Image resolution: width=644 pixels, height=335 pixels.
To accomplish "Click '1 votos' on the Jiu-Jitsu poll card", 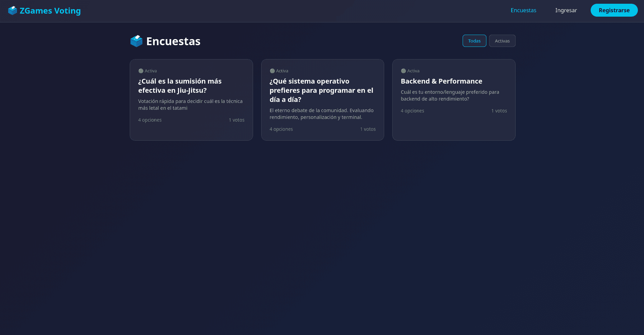I will (x=237, y=120).
